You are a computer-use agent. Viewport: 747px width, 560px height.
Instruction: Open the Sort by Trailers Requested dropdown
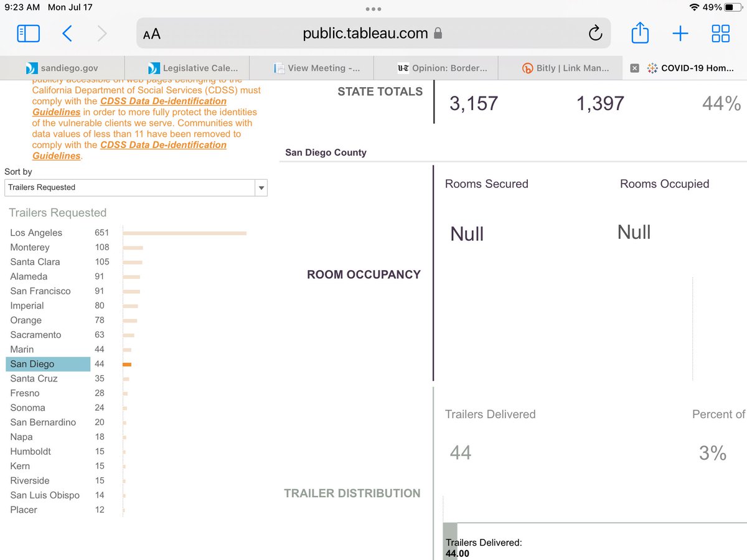[x=136, y=187]
